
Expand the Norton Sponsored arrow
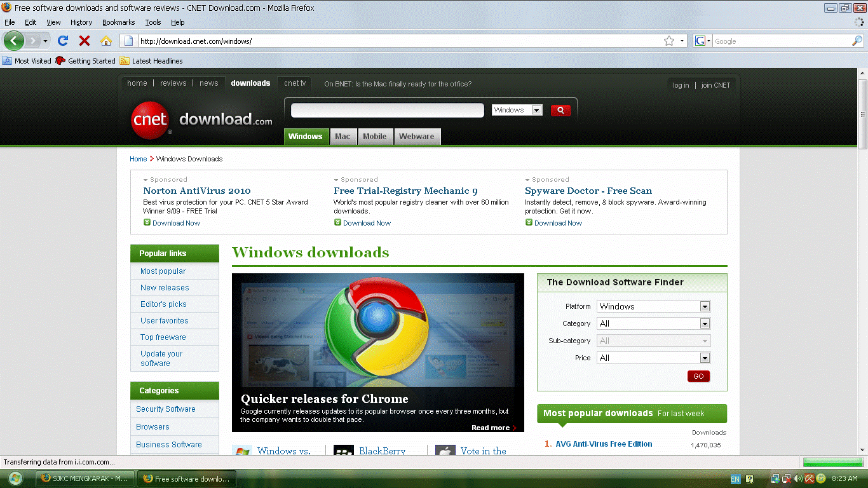point(146,180)
